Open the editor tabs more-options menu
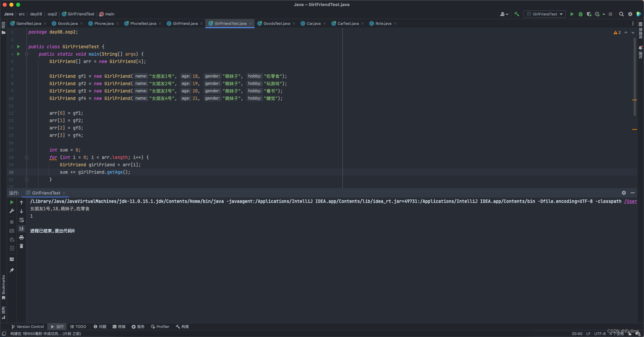644x337 pixels. coord(633,23)
